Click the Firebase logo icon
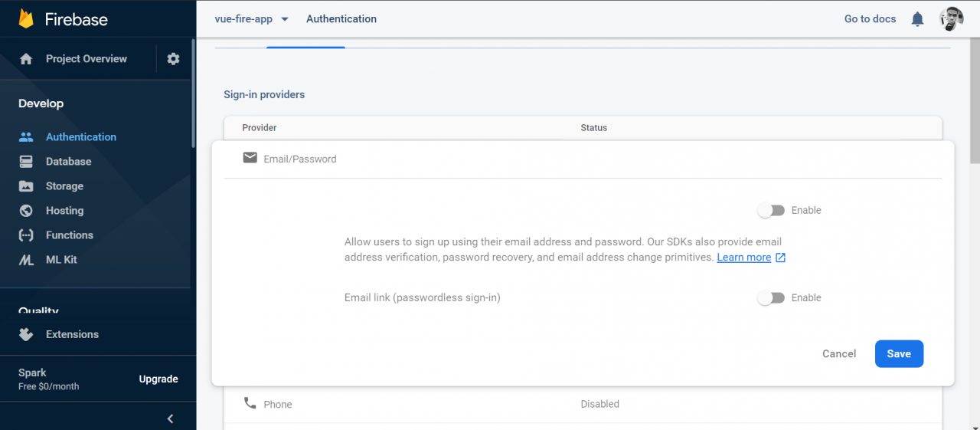This screenshot has width=980, height=430. 26,19
